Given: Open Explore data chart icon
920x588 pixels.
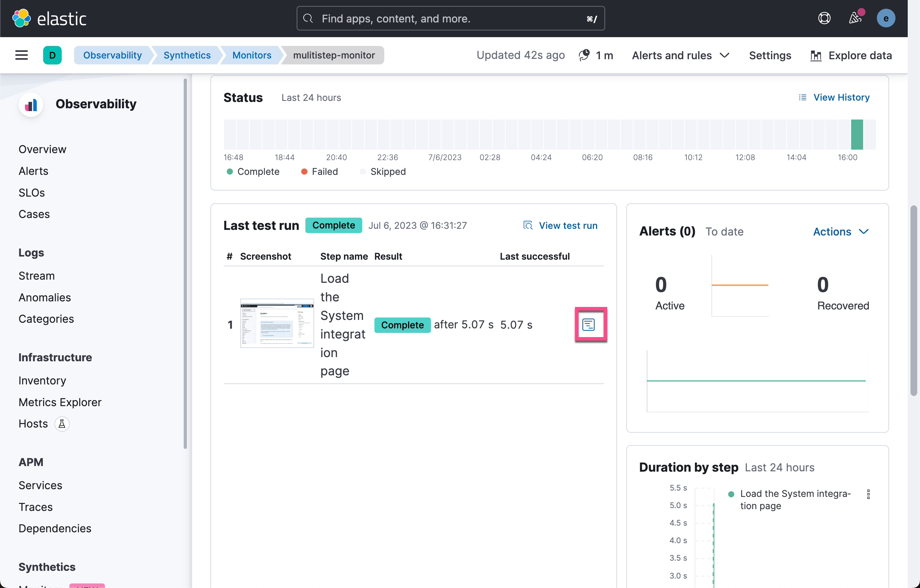Looking at the screenshot, I should (816, 56).
